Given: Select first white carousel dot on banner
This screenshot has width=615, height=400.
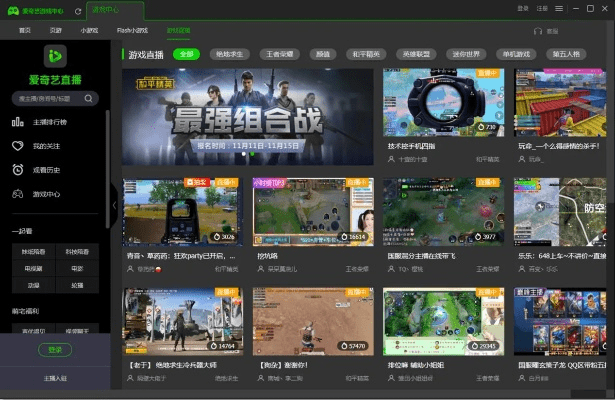Looking at the screenshot, I should tap(244, 154).
